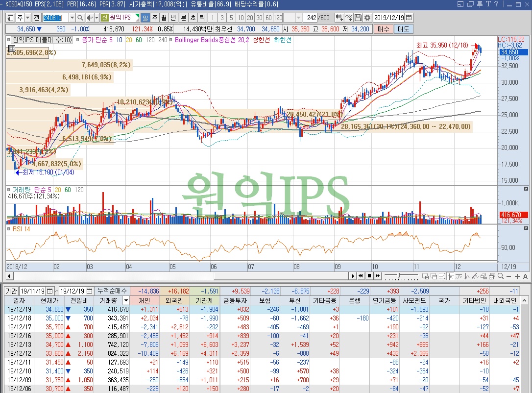Viewport: 532px width, 393px height.
Task: Click the 연기금등 column header
Action: 385,300
